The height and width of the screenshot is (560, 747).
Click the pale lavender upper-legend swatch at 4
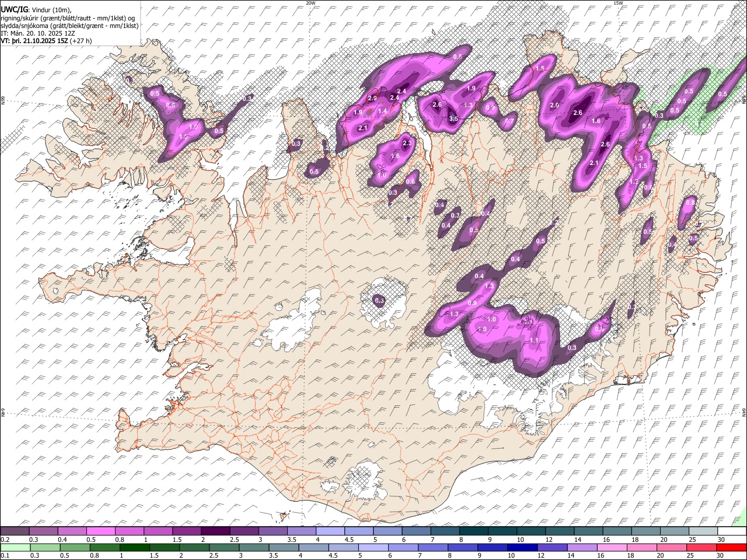[330, 531]
